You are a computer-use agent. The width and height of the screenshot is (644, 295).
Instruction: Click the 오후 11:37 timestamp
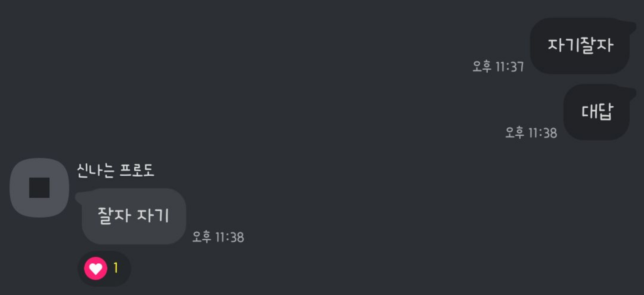click(x=498, y=67)
